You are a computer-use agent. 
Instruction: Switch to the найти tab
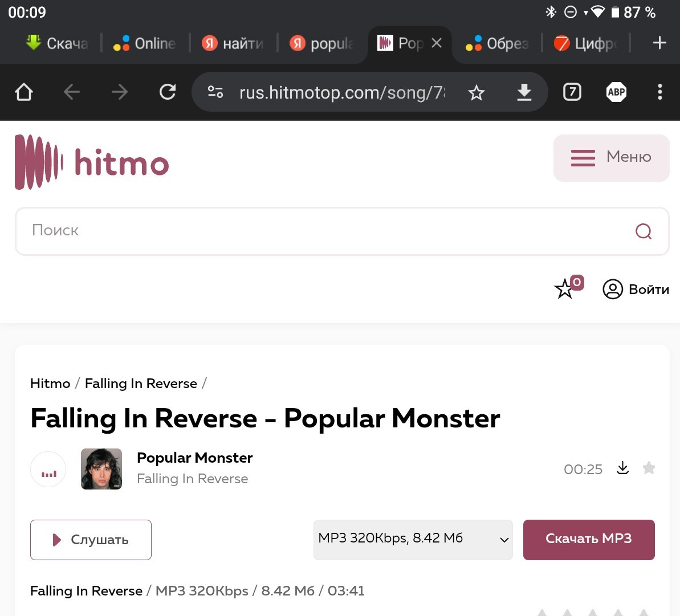(233, 43)
